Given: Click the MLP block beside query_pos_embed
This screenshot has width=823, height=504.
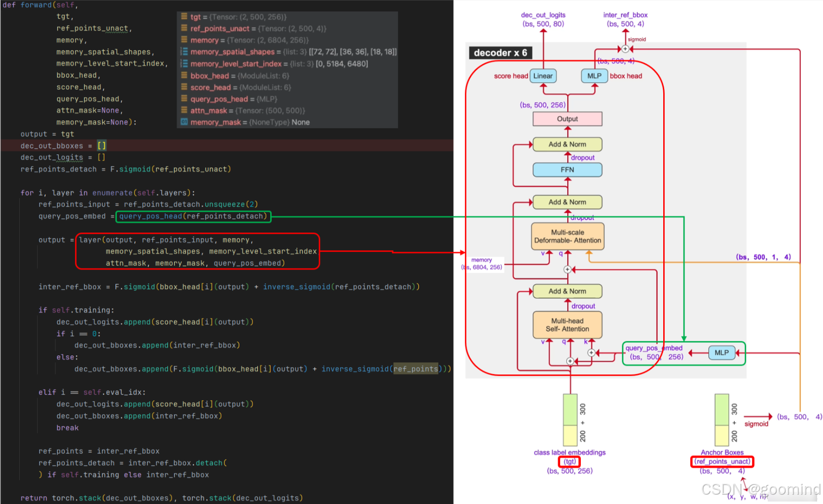Looking at the screenshot, I should (x=721, y=353).
